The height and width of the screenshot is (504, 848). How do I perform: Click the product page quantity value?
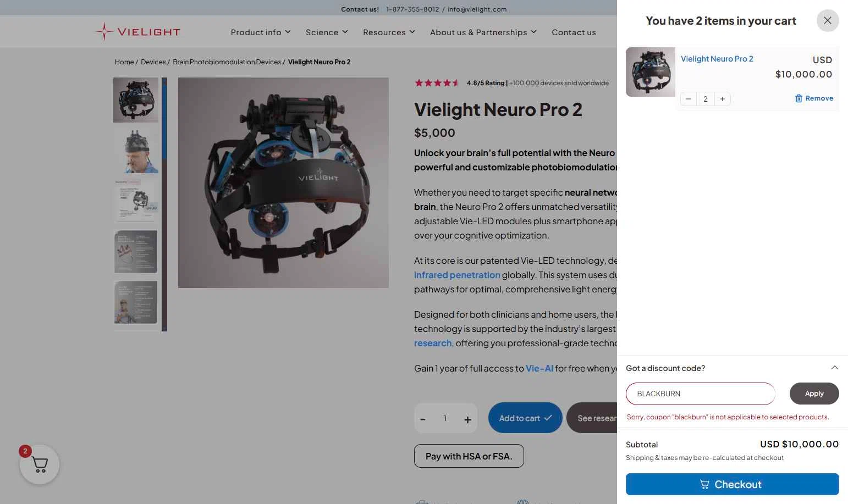pyautogui.click(x=445, y=418)
